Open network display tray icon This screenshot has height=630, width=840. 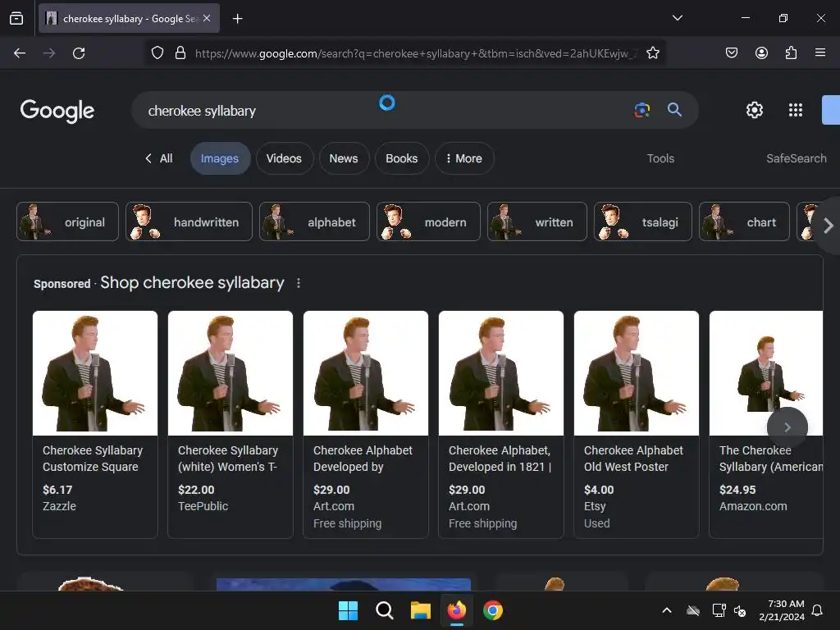pyautogui.click(x=719, y=610)
